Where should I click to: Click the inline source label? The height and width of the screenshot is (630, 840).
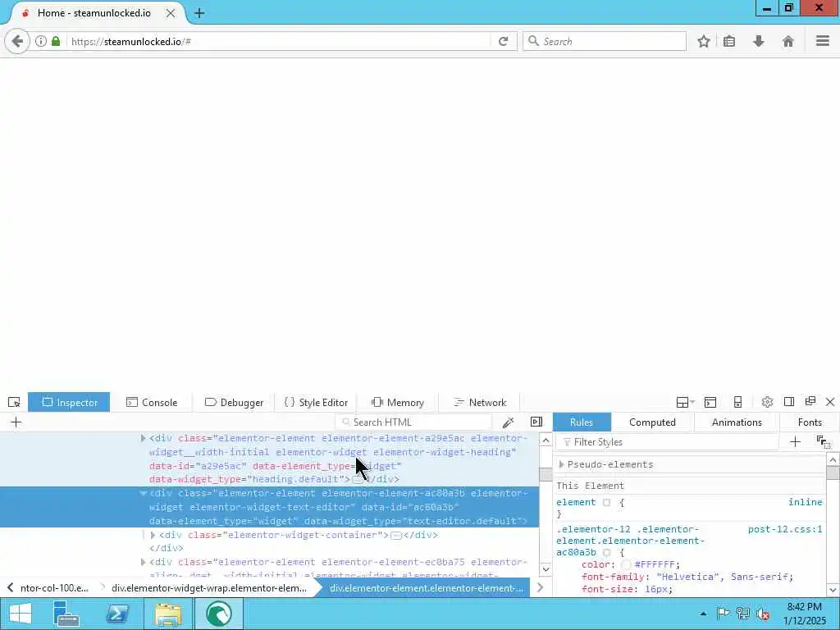click(805, 502)
